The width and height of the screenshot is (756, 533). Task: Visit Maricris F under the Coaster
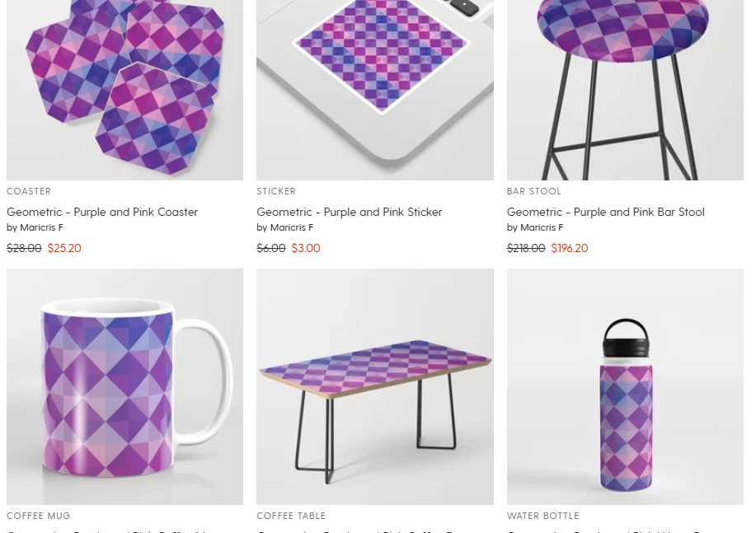(41, 227)
